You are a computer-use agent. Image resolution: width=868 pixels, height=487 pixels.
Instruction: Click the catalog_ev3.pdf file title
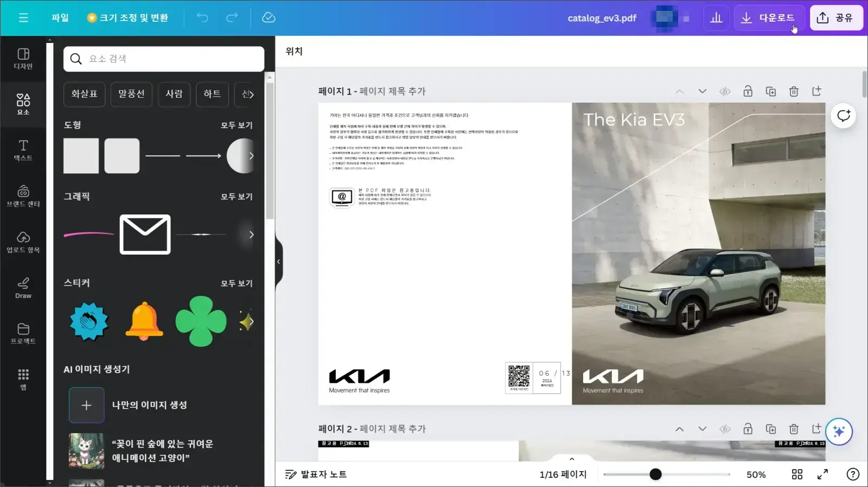(602, 18)
